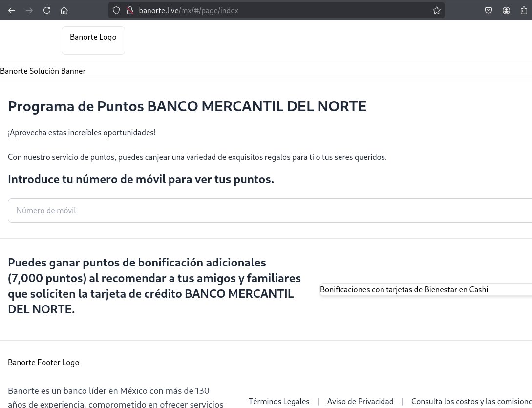Click the Banorte Solución Banner image
The width and height of the screenshot is (532, 408).
coord(43,71)
